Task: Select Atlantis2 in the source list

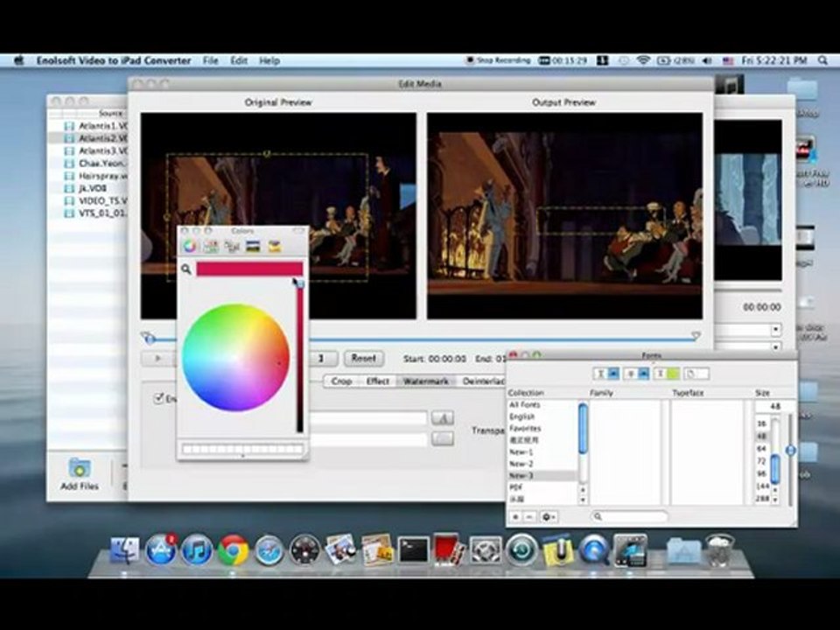Action: click(x=87, y=138)
